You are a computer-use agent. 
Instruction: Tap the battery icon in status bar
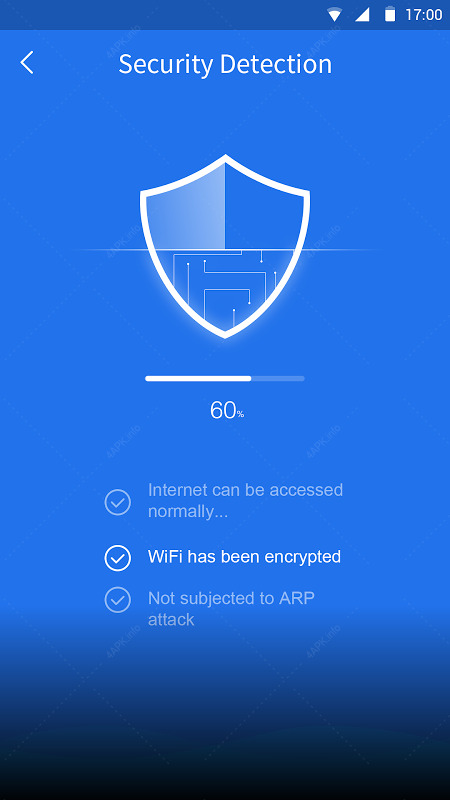(390, 14)
